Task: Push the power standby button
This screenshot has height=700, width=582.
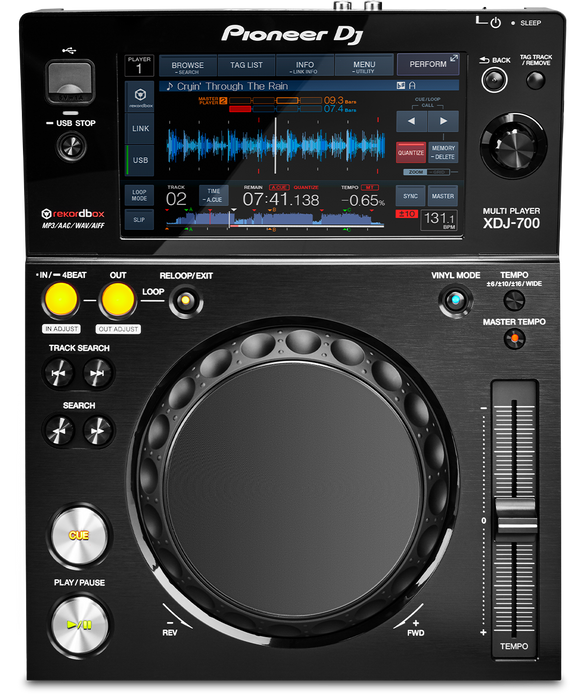Action: click(495, 22)
